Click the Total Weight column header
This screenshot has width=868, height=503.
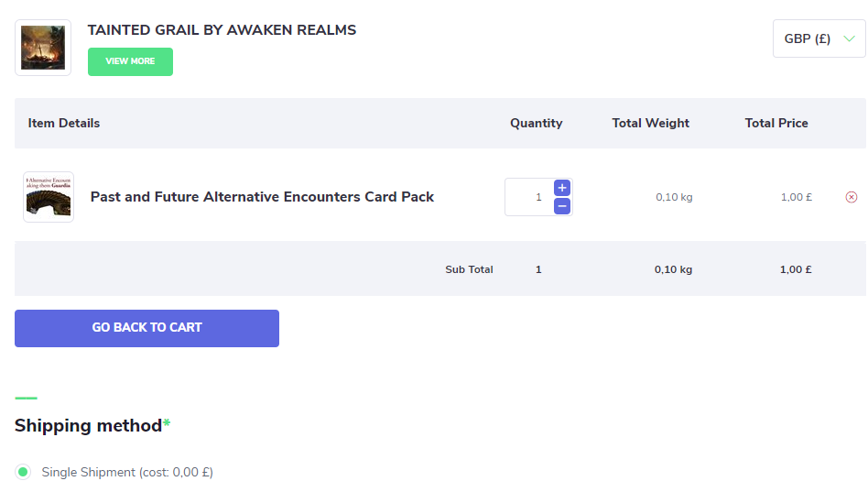(650, 123)
